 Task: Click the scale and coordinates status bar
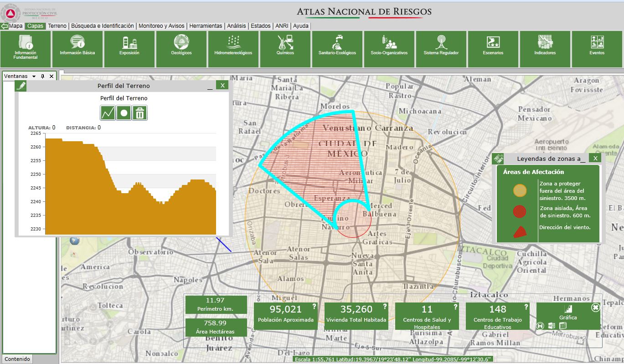pos(392,359)
